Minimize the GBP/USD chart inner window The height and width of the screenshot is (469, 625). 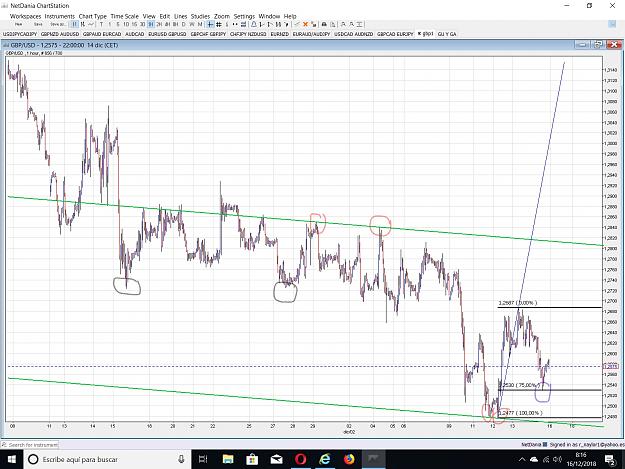583,45
